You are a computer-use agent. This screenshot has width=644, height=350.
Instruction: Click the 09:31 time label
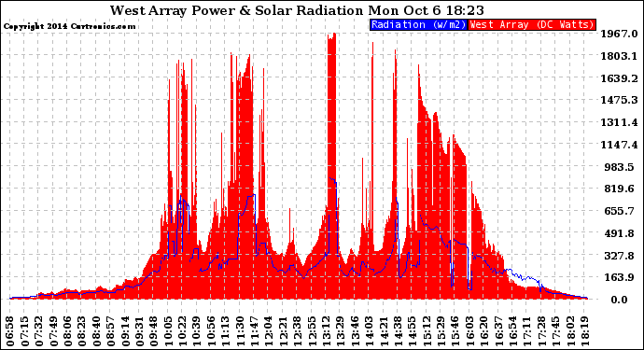tap(140, 331)
